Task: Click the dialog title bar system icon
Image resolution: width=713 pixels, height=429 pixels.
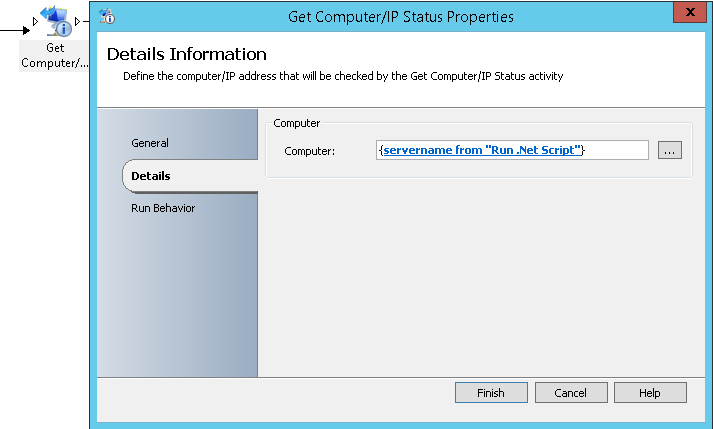Action: coord(107,16)
